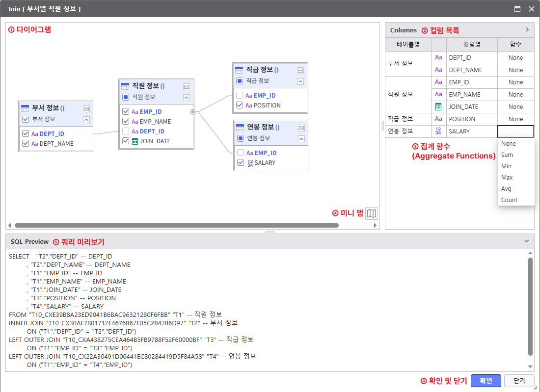The image size is (540, 392).
Task: Click the join connector circle on 직원 정보
Action: (193, 112)
